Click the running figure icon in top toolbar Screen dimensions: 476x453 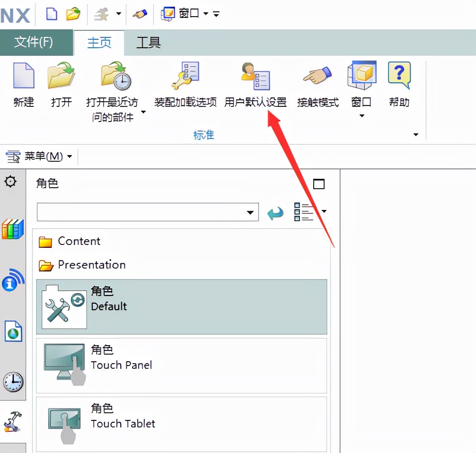[x=102, y=14]
